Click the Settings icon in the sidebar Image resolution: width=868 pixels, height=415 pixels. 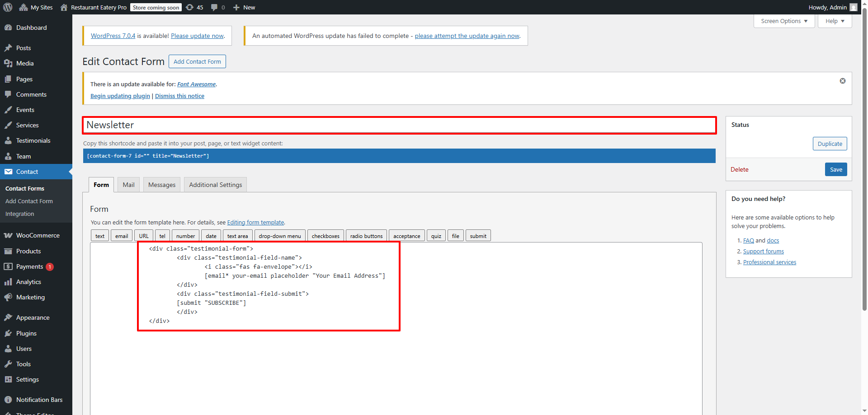coord(8,379)
